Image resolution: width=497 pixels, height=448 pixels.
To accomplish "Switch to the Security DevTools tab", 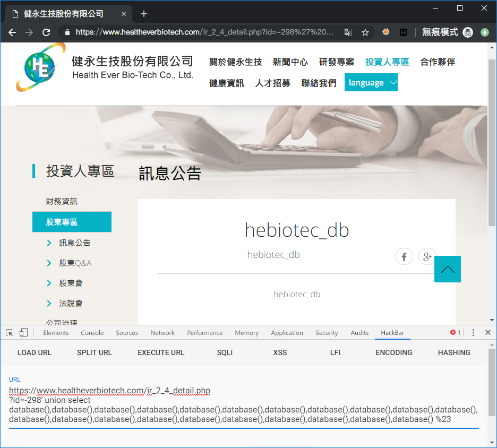I will pyautogui.click(x=327, y=333).
